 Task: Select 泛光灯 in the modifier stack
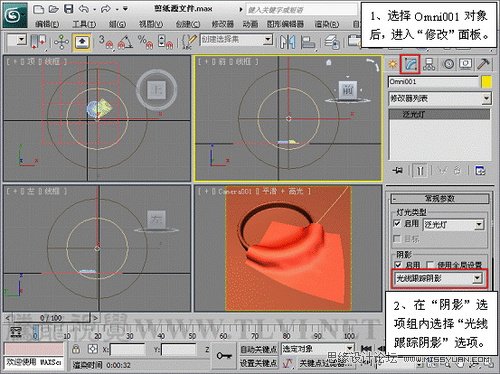[440, 114]
